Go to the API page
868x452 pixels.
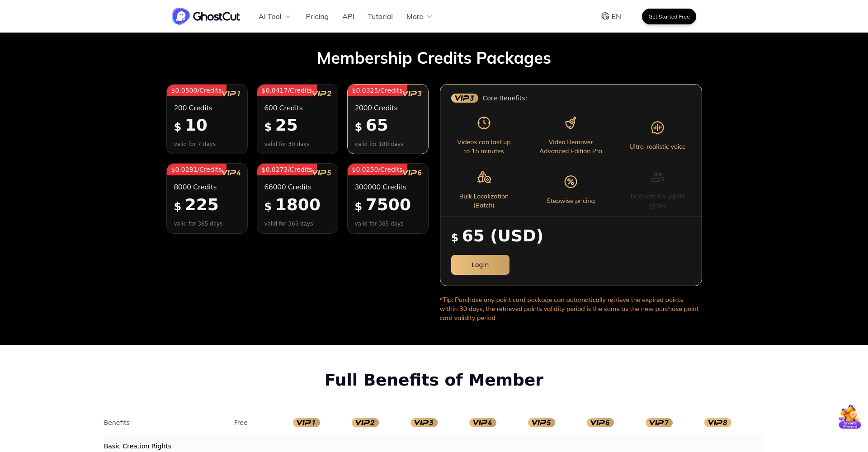click(348, 16)
